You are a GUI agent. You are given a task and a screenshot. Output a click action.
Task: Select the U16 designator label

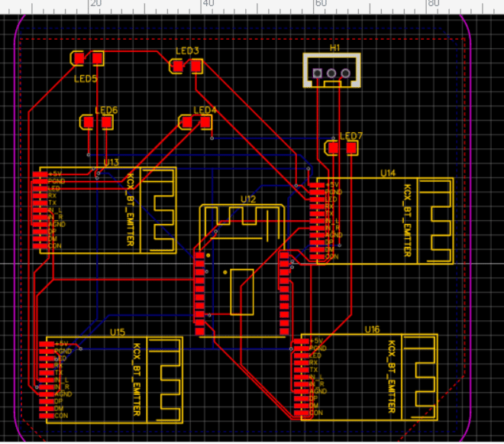pos(372,329)
